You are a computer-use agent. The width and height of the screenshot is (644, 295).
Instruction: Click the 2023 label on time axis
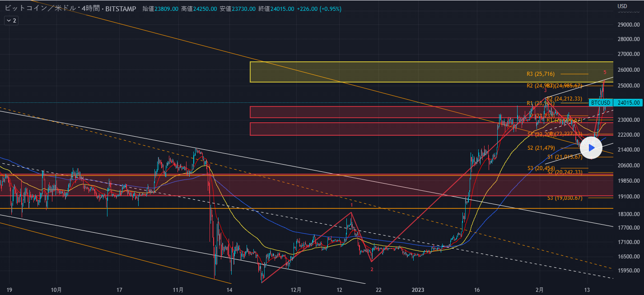tap(419, 289)
